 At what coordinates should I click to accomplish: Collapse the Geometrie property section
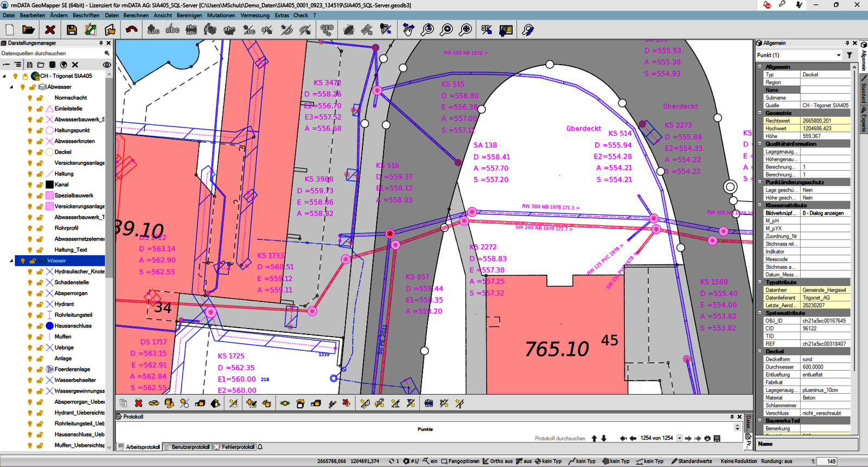click(759, 113)
